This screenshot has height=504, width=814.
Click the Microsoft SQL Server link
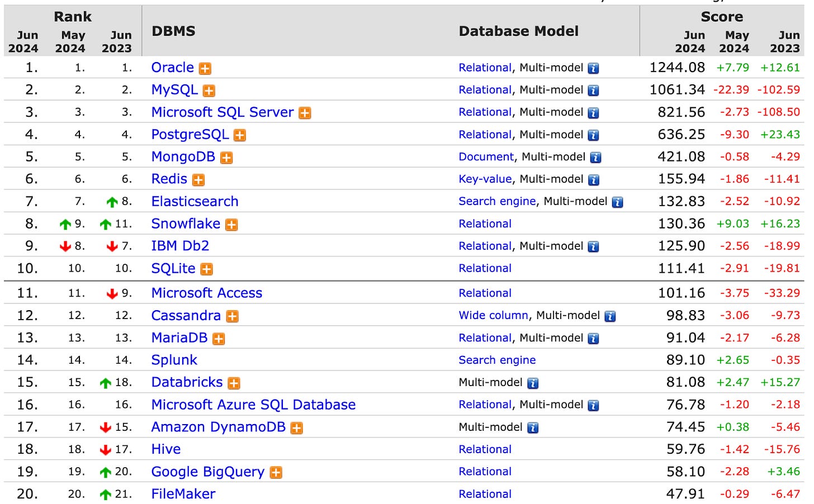(x=223, y=112)
